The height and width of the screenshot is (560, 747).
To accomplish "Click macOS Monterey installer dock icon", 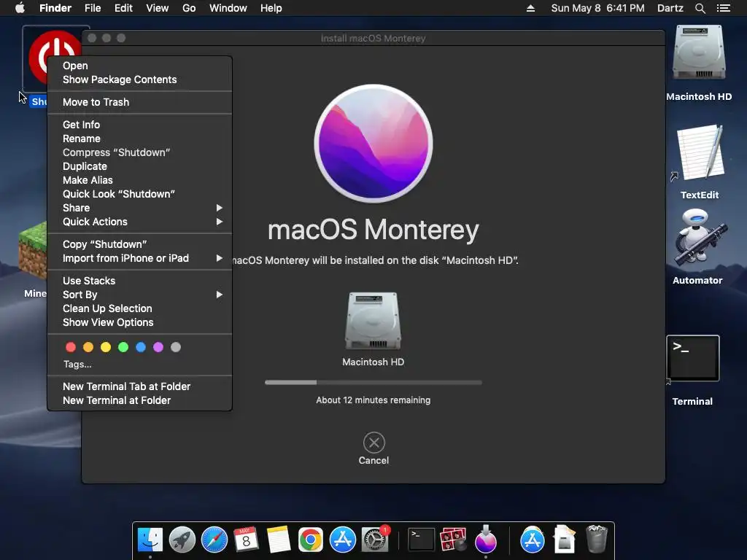I will click(x=485, y=540).
